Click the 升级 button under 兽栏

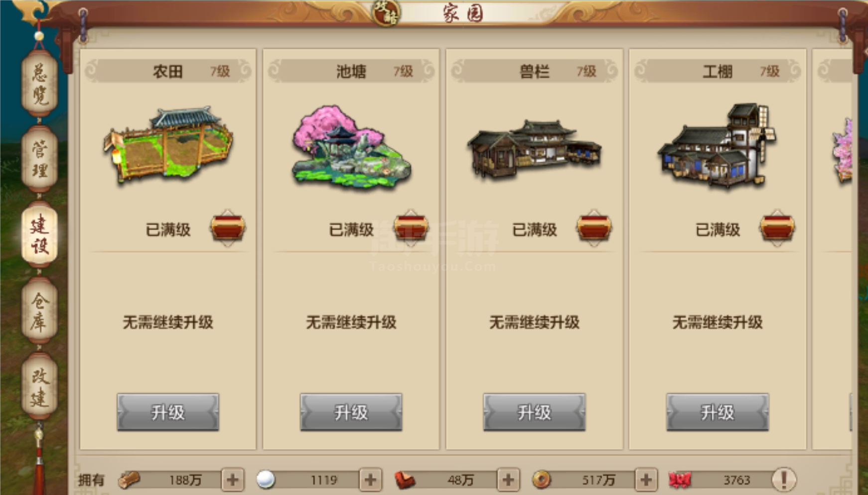534,412
